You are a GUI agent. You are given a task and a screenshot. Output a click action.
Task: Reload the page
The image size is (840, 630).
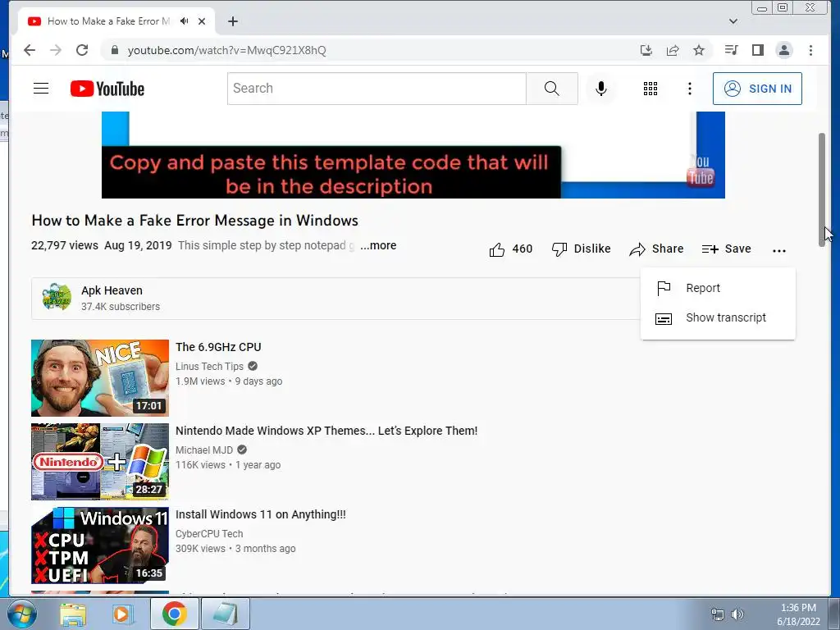tap(82, 50)
